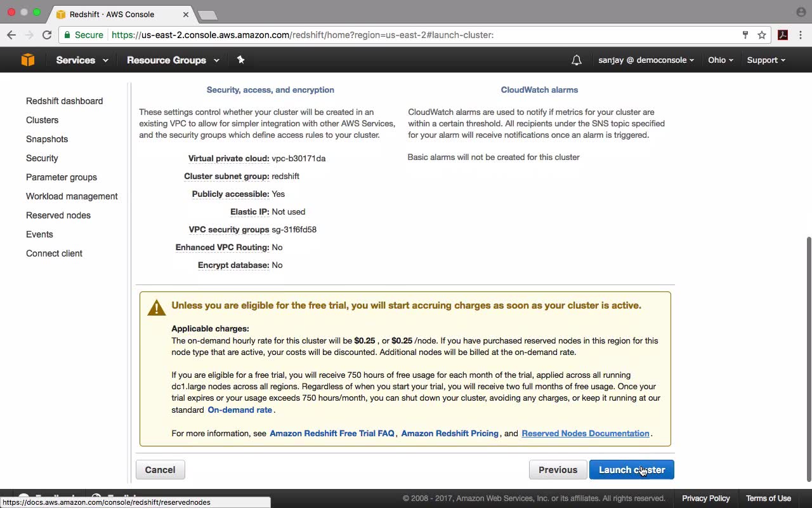Open the saved passwords key icon
Image resolution: width=812 pixels, height=508 pixels.
point(745,35)
